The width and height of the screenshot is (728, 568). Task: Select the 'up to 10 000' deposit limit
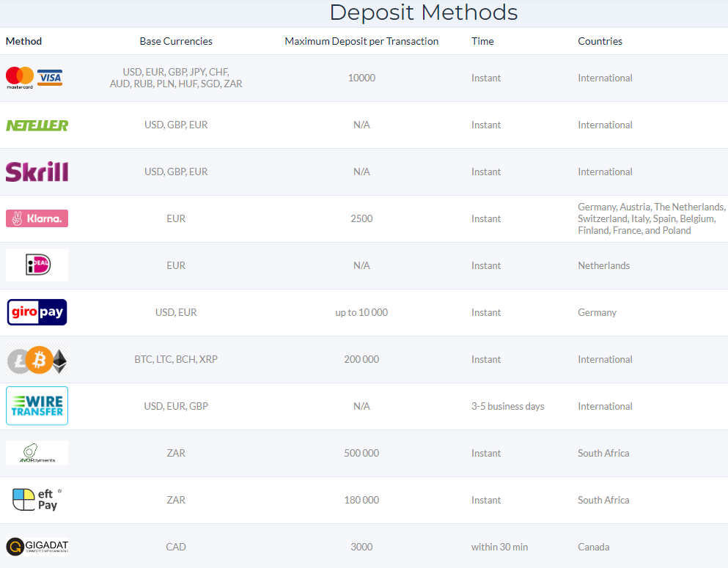click(361, 312)
